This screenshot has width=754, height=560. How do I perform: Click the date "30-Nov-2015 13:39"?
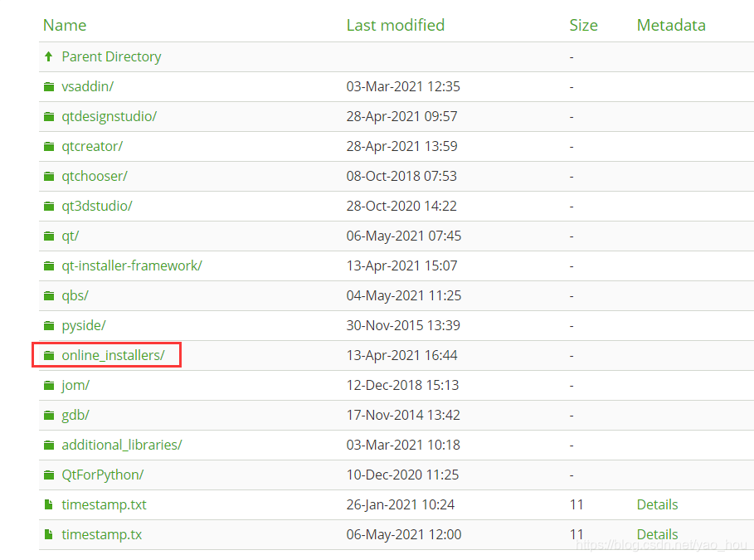coord(403,326)
